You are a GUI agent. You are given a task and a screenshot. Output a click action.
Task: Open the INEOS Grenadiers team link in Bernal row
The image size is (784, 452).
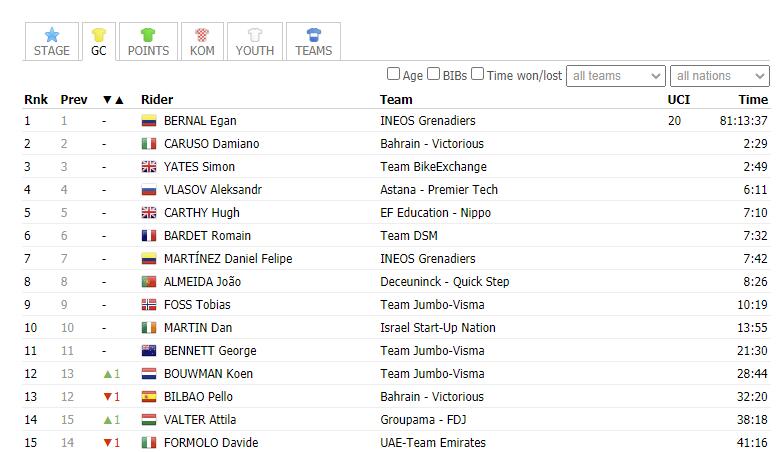(428, 121)
